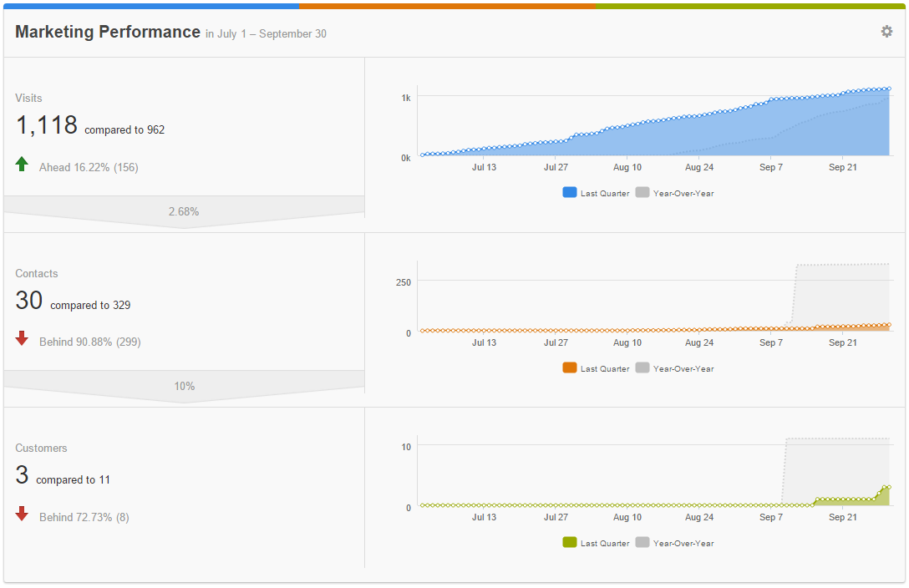Click the red Behind arrow for Customers

tap(22, 514)
